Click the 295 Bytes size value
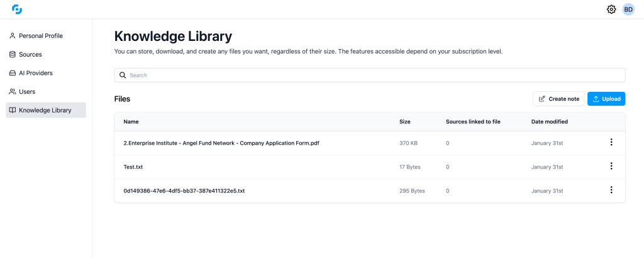644x258 pixels. (412, 191)
